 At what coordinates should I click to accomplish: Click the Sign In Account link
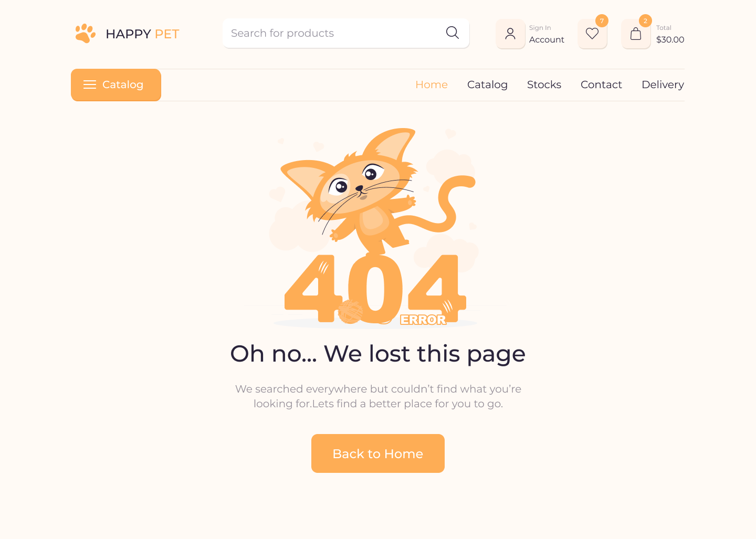pyautogui.click(x=547, y=34)
